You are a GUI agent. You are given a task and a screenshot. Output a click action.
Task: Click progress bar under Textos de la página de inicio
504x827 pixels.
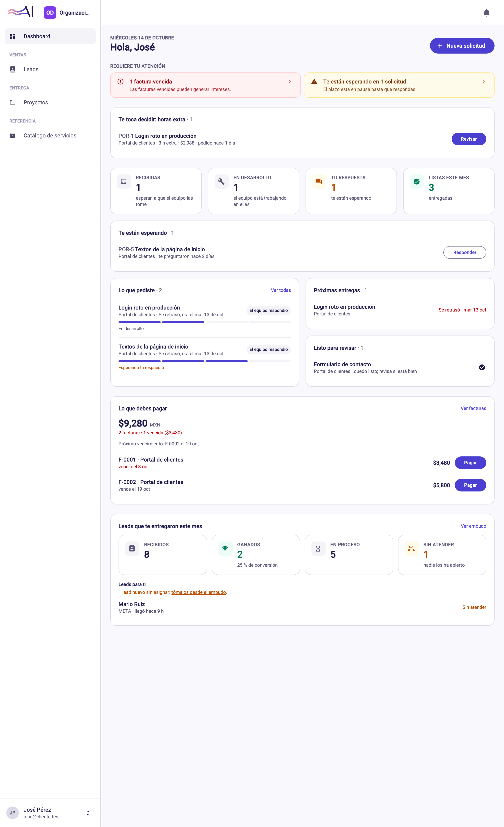[205, 361]
